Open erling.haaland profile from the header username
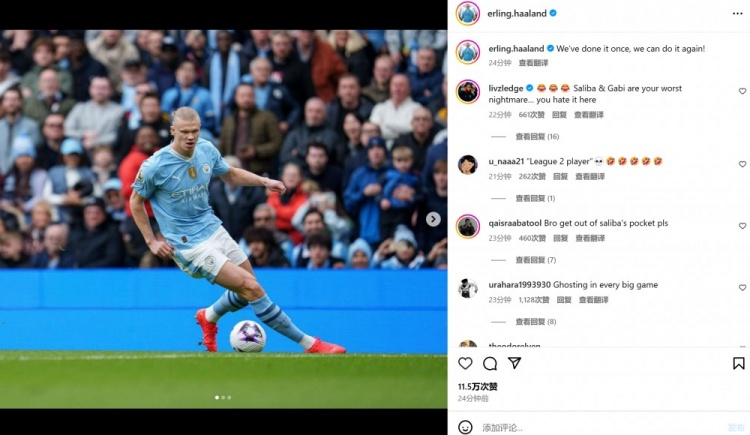Image resolution: width=750 pixels, height=435 pixels. pyautogui.click(x=517, y=13)
